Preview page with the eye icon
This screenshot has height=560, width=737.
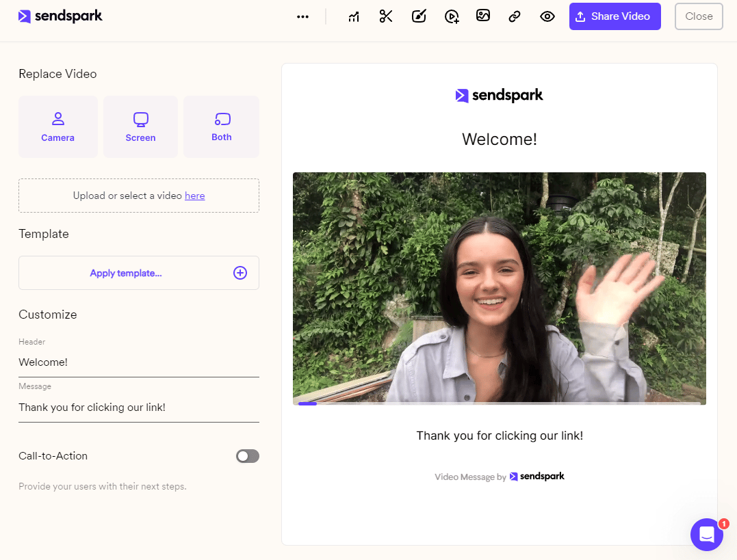click(547, 16)
